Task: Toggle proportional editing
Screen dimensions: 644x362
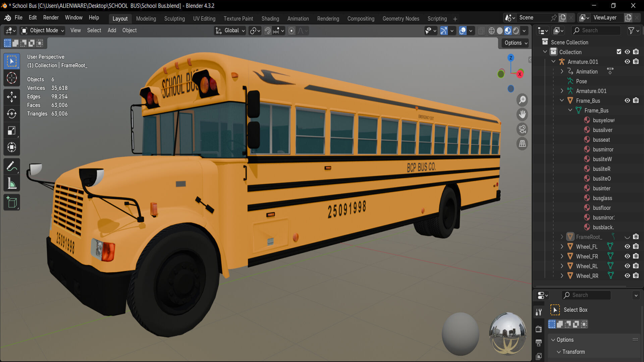Action: (291, 31)
